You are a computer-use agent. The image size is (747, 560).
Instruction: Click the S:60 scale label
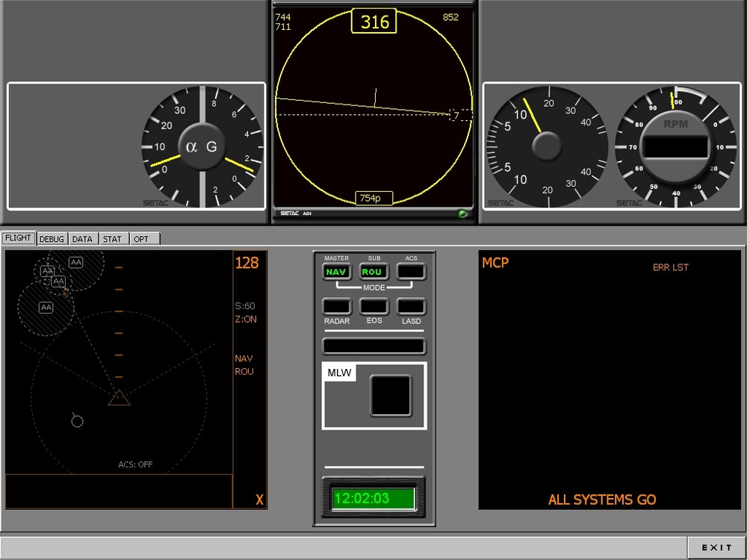[x=245, y=305]
